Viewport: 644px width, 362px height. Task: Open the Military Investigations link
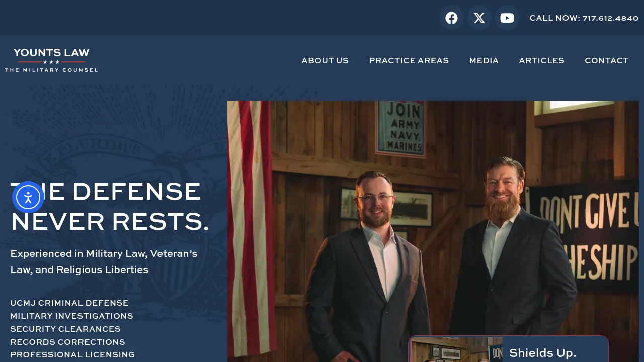click(x=71, y=316)
